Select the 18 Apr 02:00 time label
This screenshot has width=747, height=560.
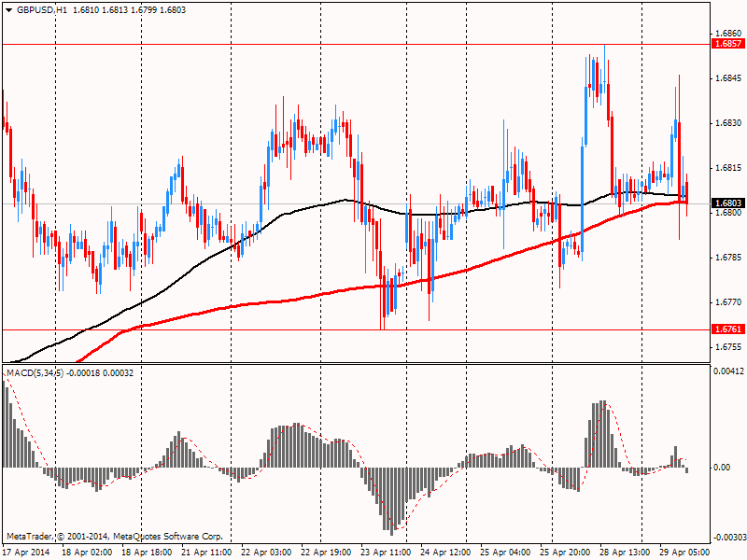click(87, 553)
